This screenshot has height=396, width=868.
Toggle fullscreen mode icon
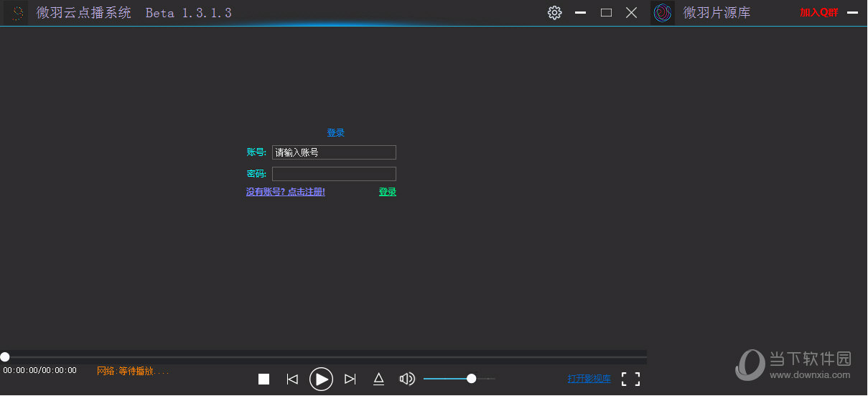[x=630, y=379]
